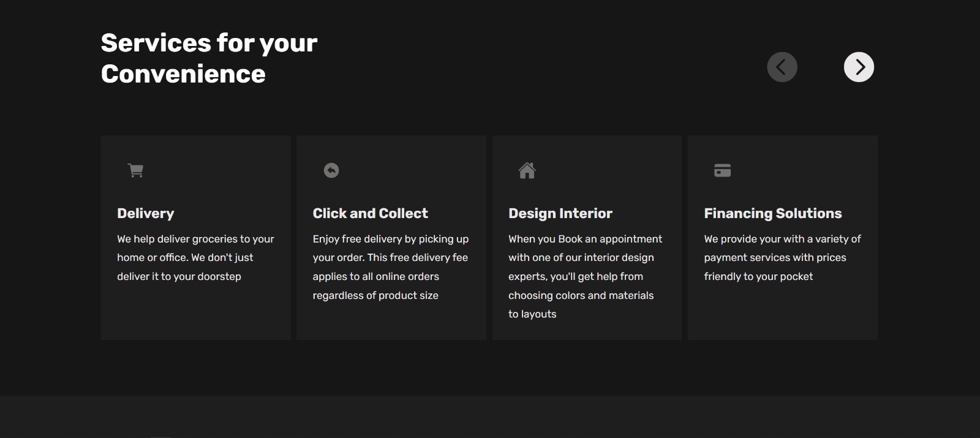Viewport: 980px width, 438px height.
Task: Advance the services carousel forward
Action: pyautogui.click(x=859, y=67)
